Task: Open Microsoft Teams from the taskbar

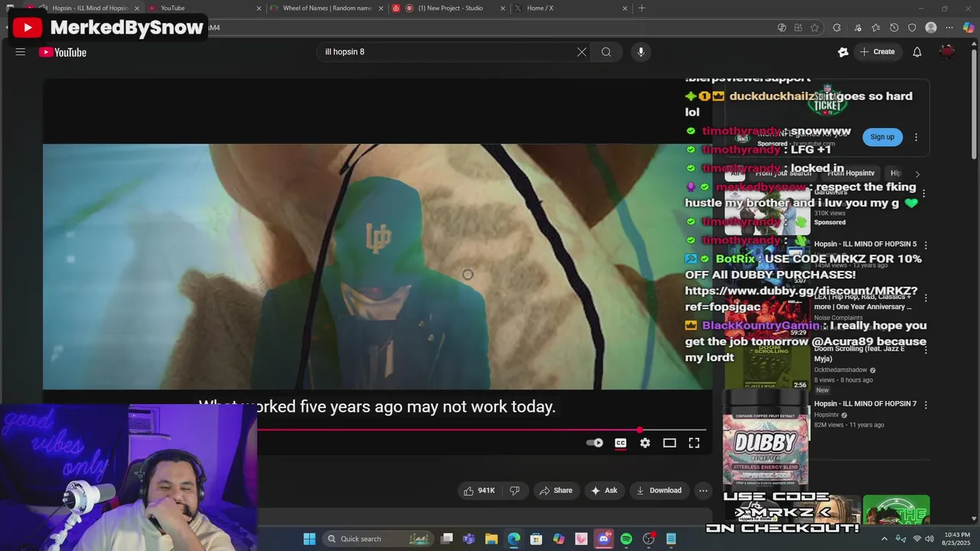Action: pyautogui.click(x=469, y=539)
